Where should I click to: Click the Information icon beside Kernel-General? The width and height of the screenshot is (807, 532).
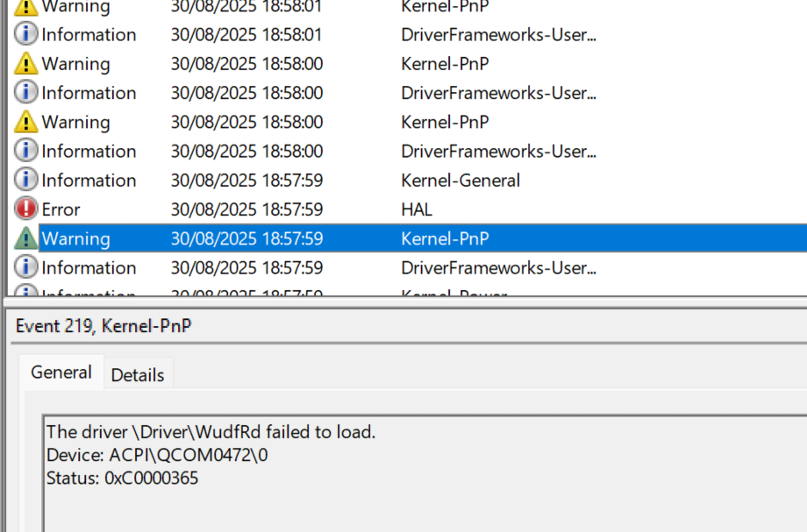(x=24, y=180)
